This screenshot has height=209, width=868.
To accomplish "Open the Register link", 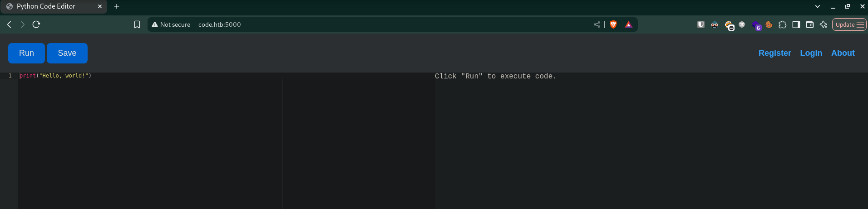I will (774, 53).
